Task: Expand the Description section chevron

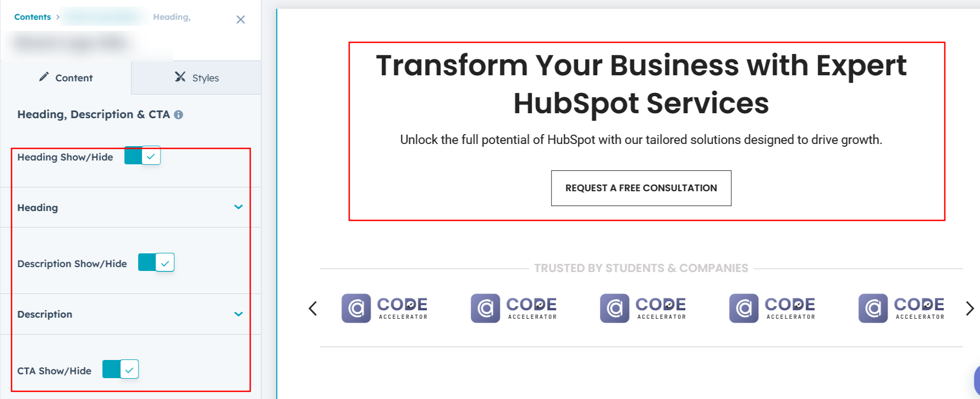Action: pyautogui.click(x=239, y=314)
